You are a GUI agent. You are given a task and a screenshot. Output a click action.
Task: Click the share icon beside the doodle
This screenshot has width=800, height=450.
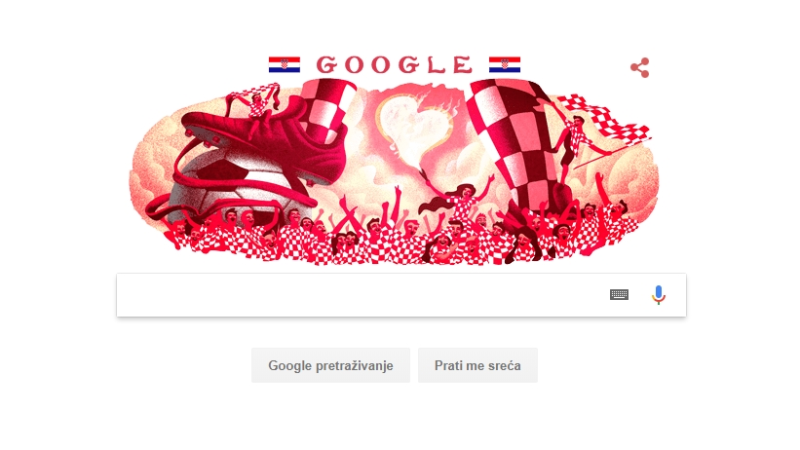tap(639, 67)
